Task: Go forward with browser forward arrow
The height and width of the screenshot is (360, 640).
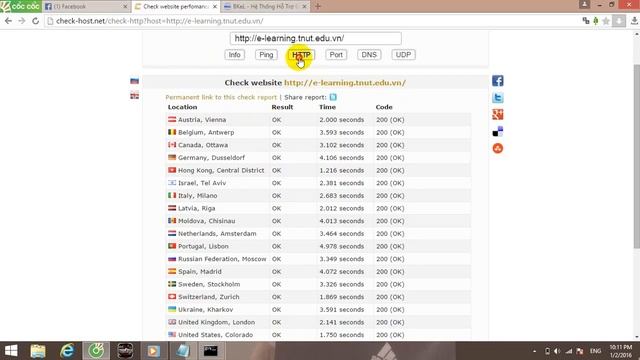Action: [22, 21]
